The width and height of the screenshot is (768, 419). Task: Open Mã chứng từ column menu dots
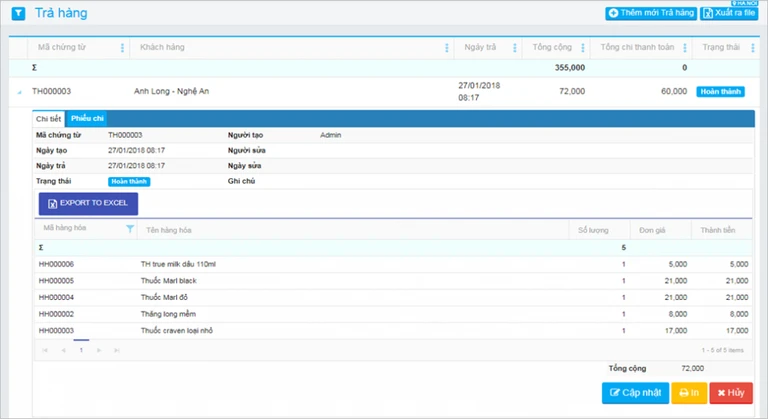pyautogui.click(x=122, y=48)
